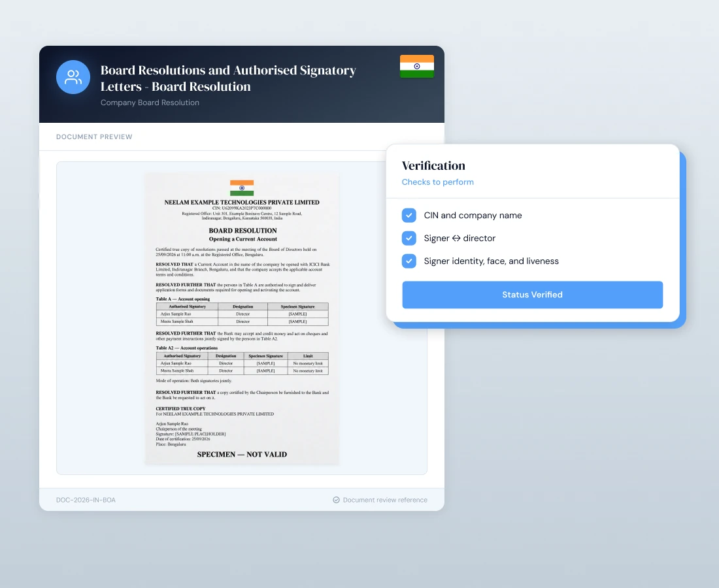Viewport: 719px width, 588px height.
Task: Click the blue people icon in header
Action: 73,77
